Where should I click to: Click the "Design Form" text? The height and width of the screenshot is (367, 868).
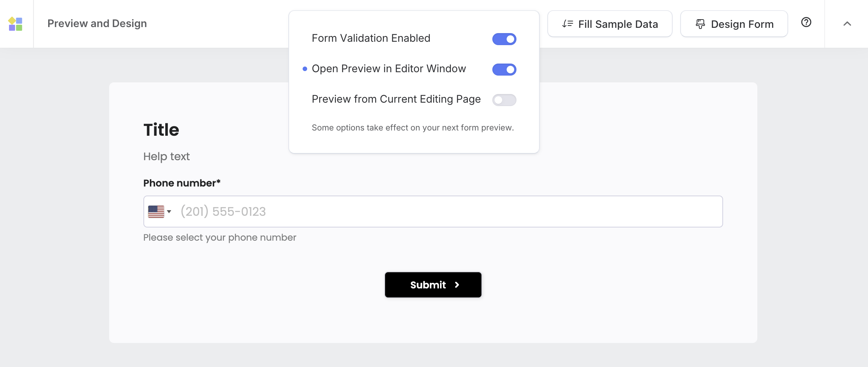tap(742, 24)
